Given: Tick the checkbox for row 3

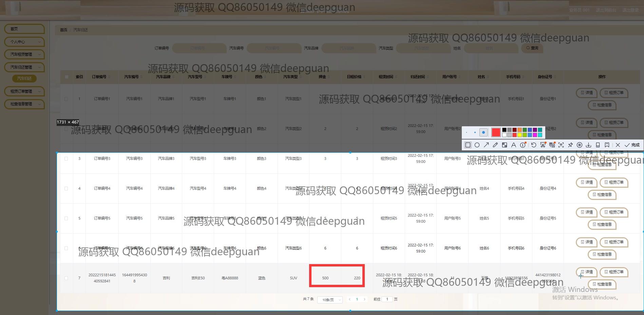Looking at the screenshot, I should (66, 159).
